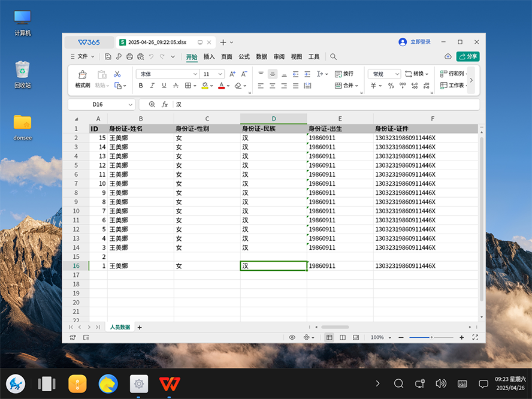This screenshot has width=532, height=399.
Task: Click the scissors Cut icon
Action: (x=117, y=74)
